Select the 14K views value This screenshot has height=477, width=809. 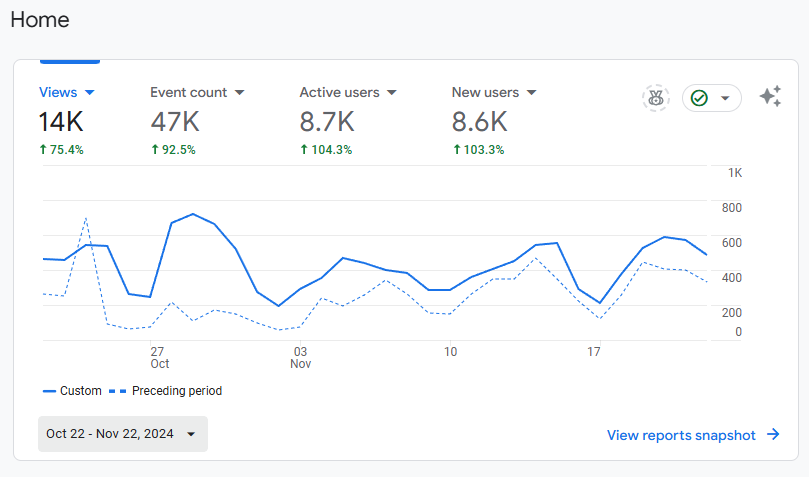[61, 122]
